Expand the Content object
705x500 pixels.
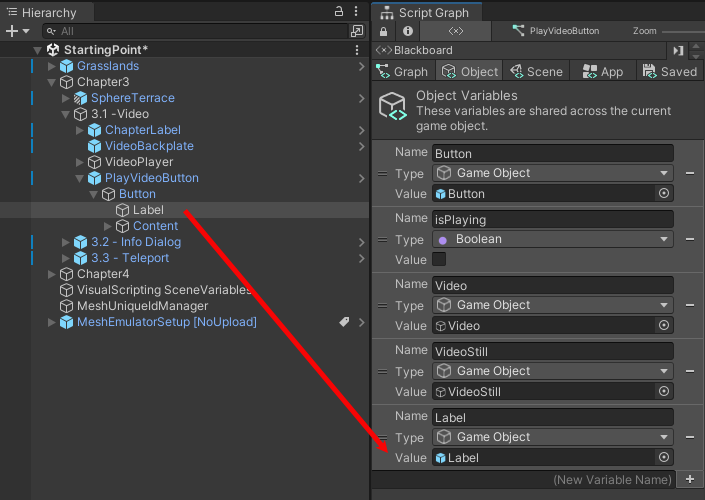click(108, 226)
